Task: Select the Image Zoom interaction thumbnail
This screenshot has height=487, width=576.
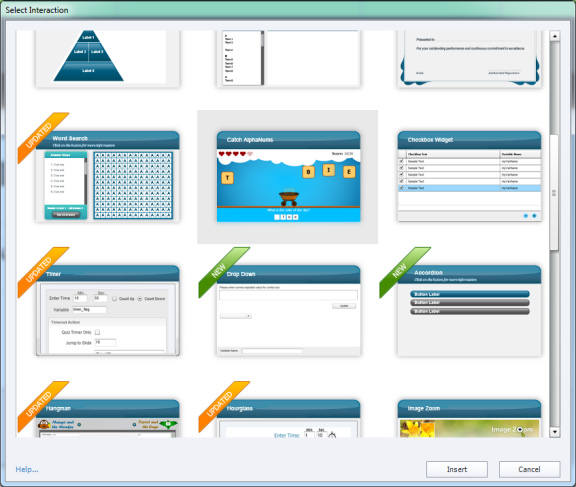Action: coord(469,419)
